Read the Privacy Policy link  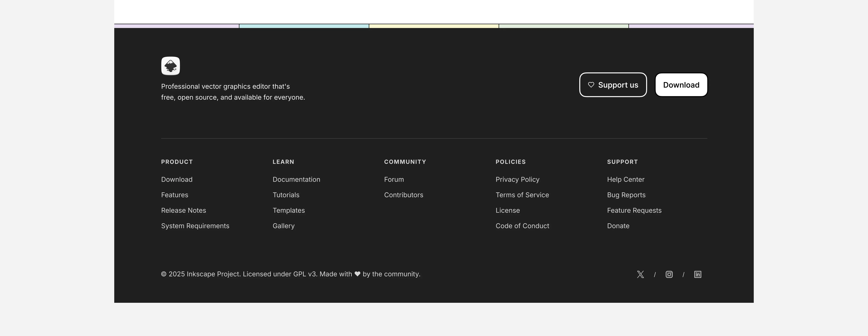517,180
